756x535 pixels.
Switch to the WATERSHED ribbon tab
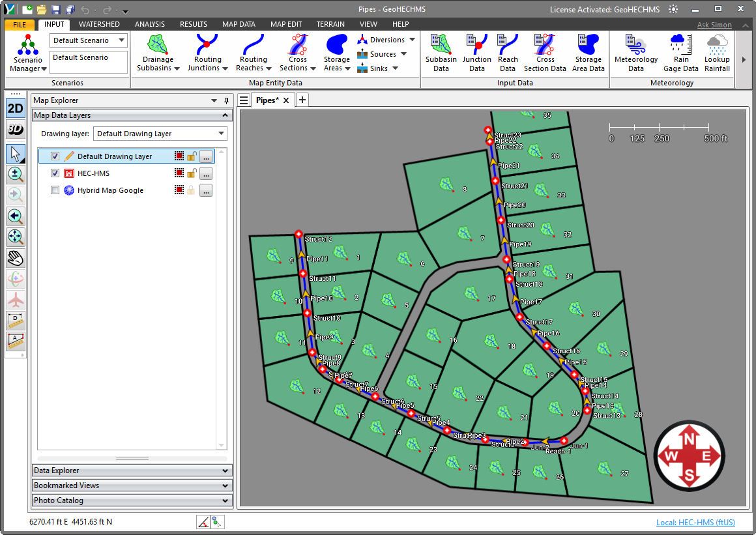click(99, 24)
